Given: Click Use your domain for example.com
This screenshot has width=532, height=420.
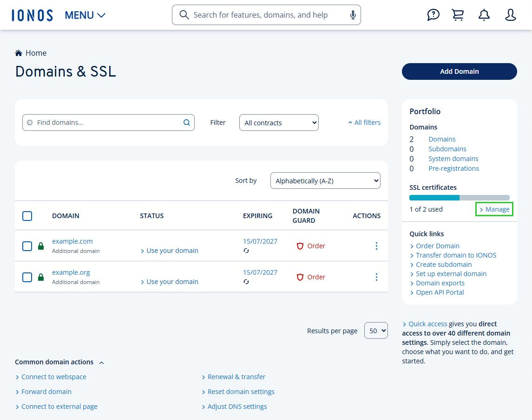Looking at the screenshot, I should 169,251.
